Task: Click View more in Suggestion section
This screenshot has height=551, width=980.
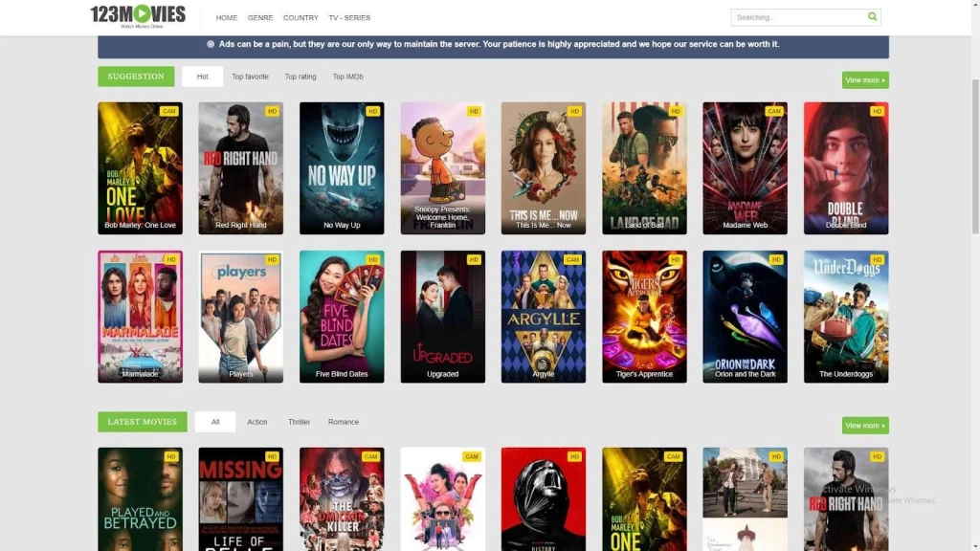Action: pos(865,80)
